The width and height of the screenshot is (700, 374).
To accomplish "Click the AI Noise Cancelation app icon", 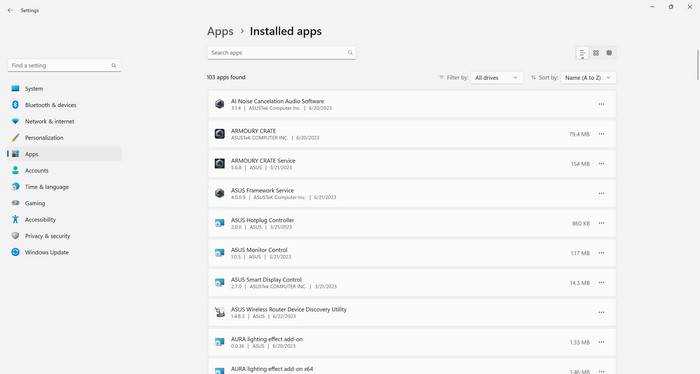I will [220, 104].
